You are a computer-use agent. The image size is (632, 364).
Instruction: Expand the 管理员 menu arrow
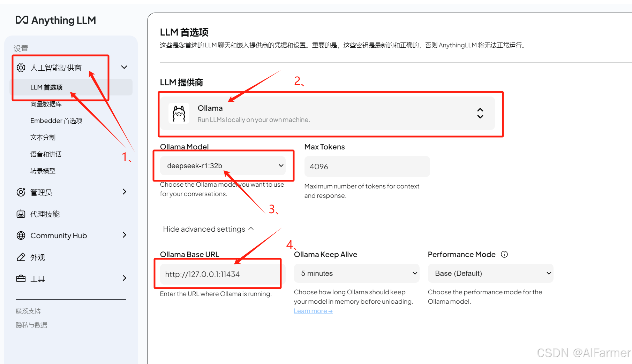pos(125,192)
